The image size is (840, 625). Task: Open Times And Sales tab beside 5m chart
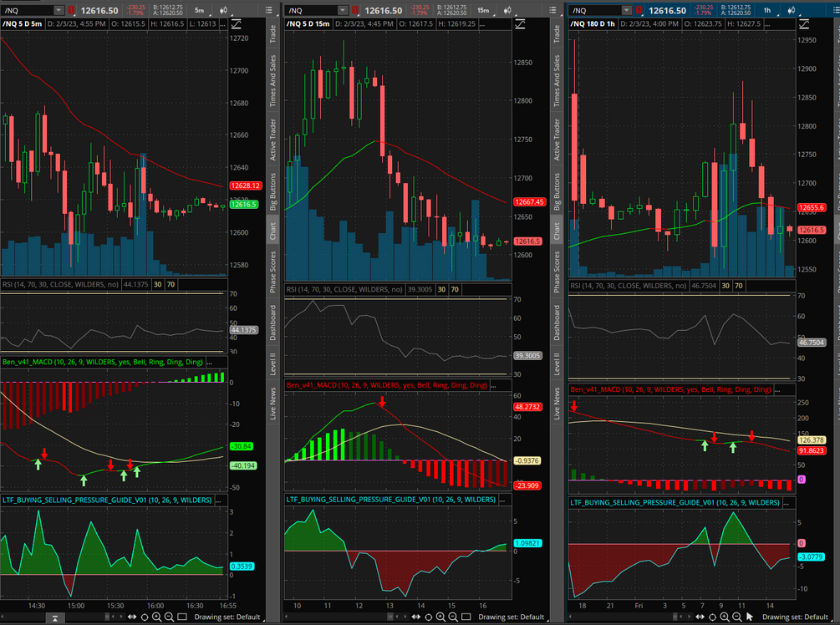pyautogui.click(x=272, y=81)
